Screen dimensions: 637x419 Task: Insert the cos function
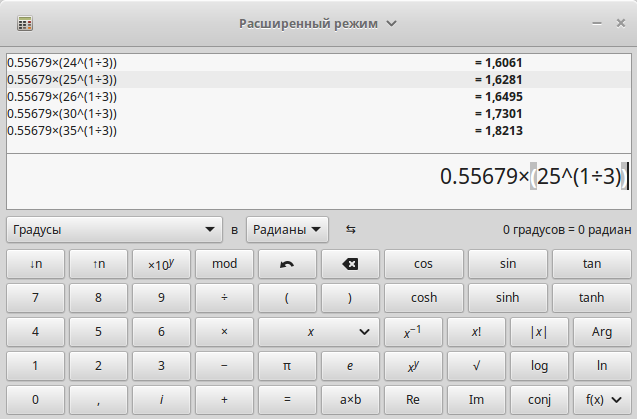click(x=424, y=264)
